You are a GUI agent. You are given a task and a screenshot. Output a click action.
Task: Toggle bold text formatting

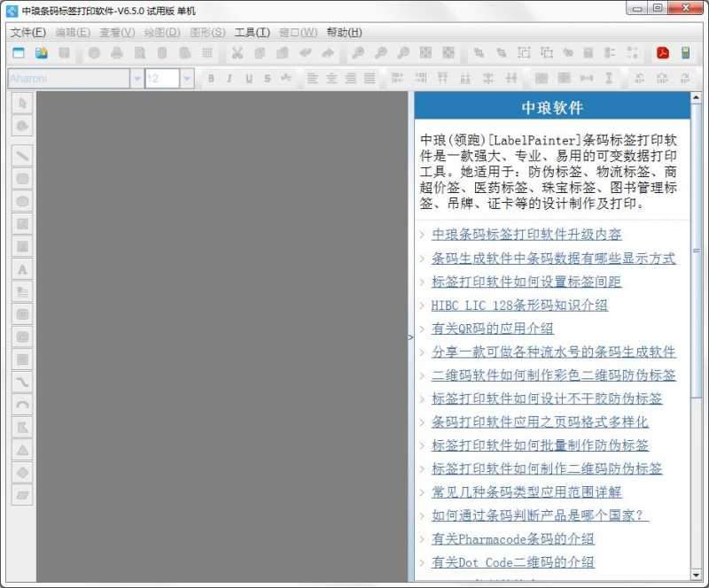(212, 78)
